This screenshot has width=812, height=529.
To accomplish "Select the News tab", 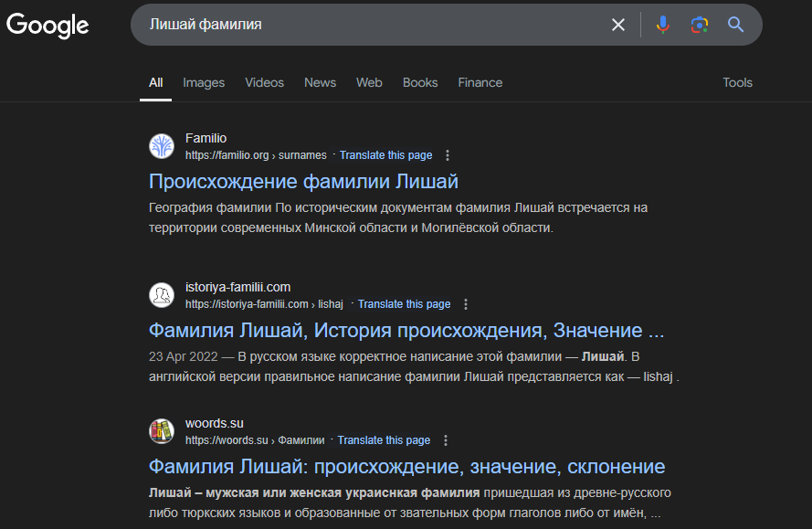I will coord(320,82).
